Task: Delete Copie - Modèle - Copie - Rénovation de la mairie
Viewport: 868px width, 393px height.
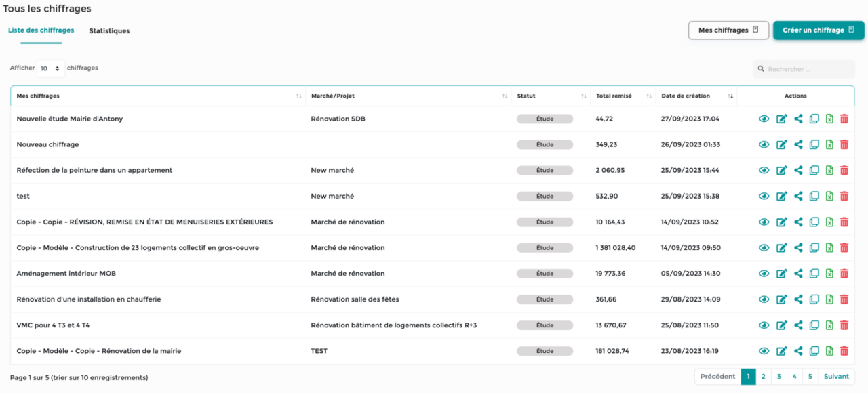Action: click(x=844, y=350)
